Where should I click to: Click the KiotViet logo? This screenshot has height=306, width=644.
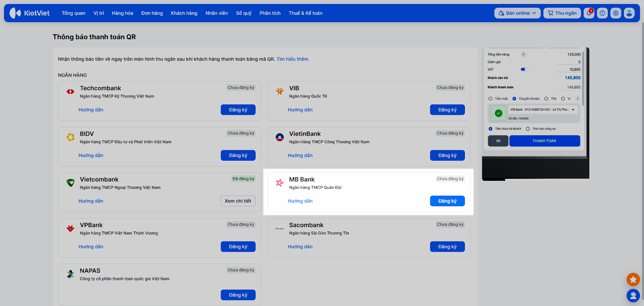click(x=30, y=13)
